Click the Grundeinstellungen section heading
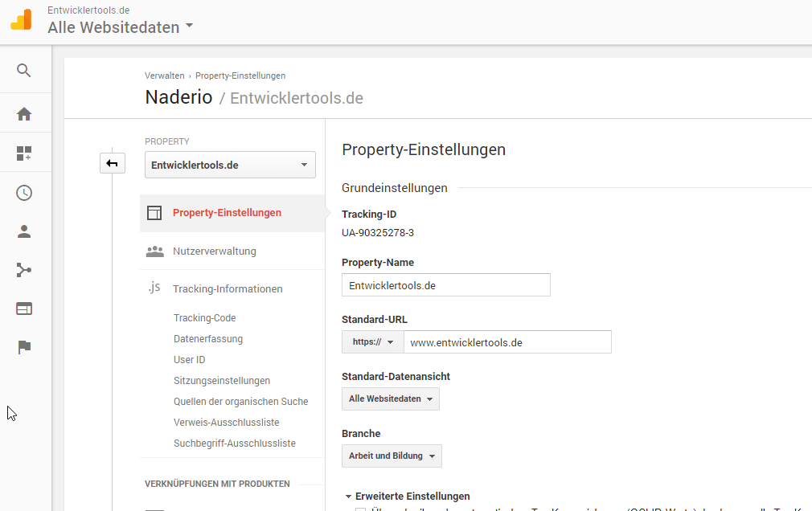The height and width of the screenshot is (511, 812). pyautogui.click(x=395, y=188)
